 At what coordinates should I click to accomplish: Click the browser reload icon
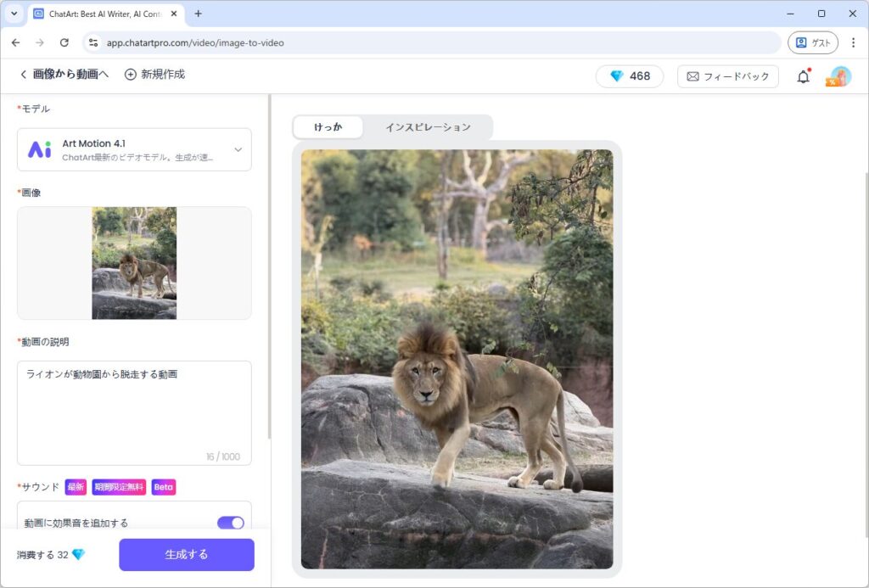[x=64, y=42]
